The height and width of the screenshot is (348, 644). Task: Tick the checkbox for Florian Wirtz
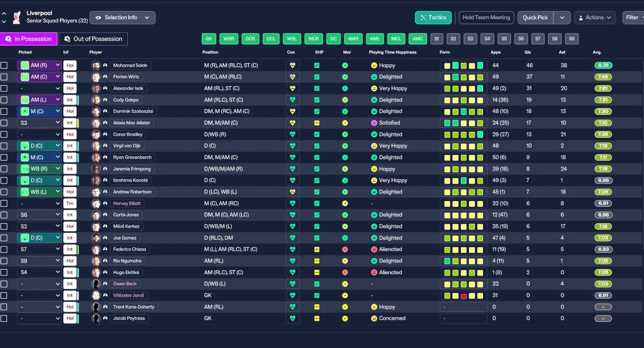pyautogui.click(x=4, y=77)
